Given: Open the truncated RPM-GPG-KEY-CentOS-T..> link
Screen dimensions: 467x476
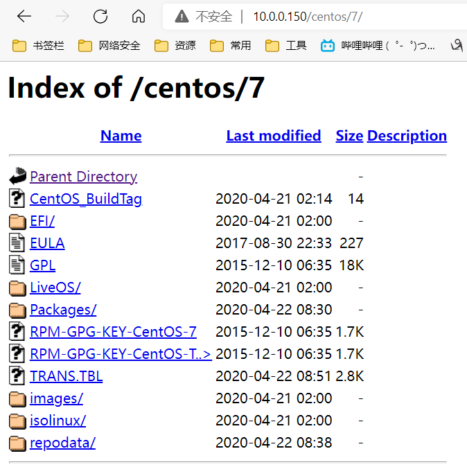Looking at the screenshot, I should point(121,354).
